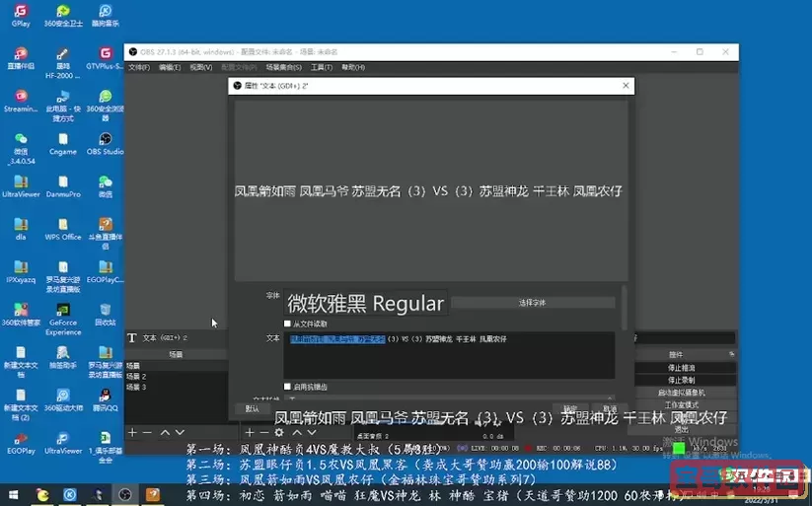Enable the 从文件读取 checkbox
Viewport: 812px width, 506px height.
pyautogui.click(x=287, y=324)
